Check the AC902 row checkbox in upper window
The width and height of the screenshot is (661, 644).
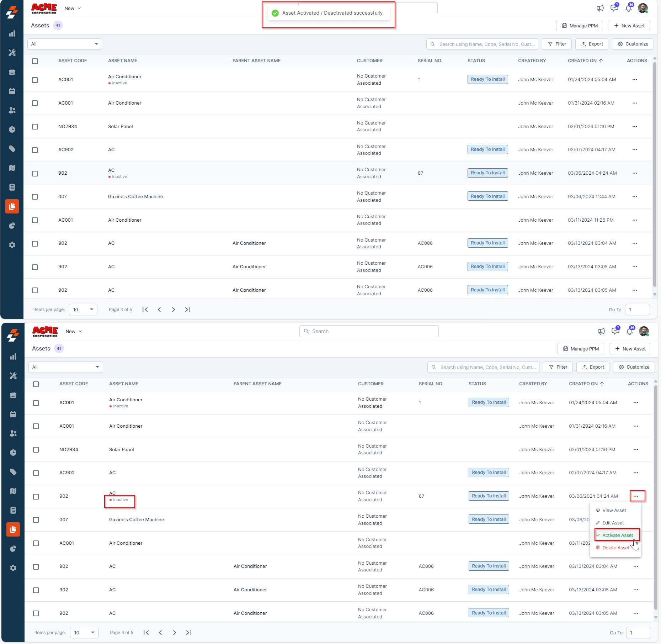coord(35,150)
